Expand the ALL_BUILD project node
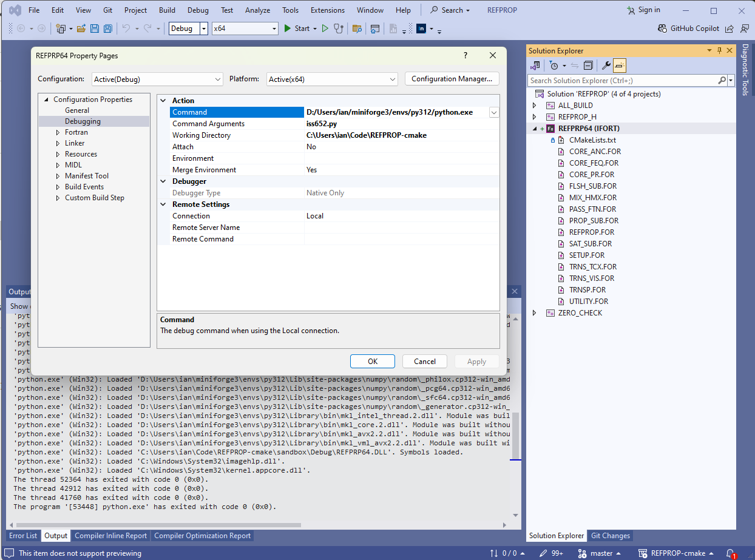Image resolution: width=755 pixels, height=560 pixels. (x=534, y=106)
